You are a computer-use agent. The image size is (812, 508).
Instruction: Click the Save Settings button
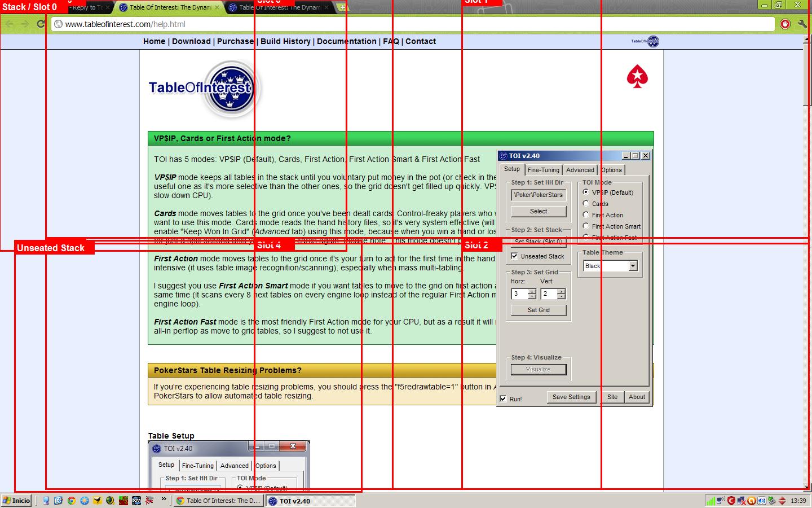click(x=571, y=397)
